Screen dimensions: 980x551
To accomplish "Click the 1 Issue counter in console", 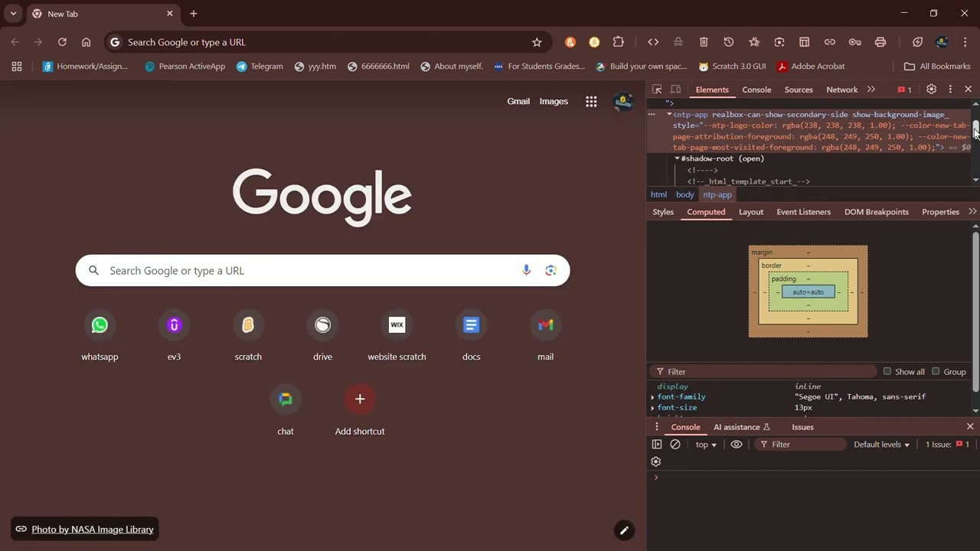I will (947, 445).
